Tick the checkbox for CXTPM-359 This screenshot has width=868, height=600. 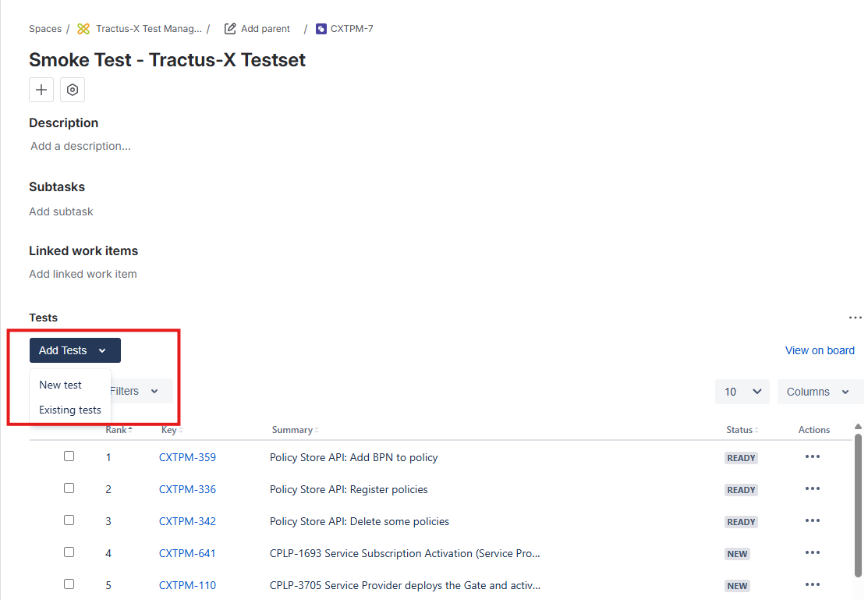click(69, 456)
